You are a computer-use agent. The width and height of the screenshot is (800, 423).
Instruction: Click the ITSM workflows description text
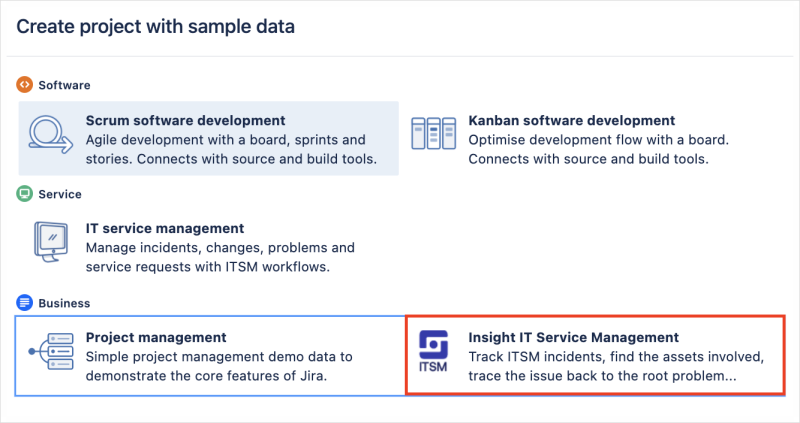(220, 257)
